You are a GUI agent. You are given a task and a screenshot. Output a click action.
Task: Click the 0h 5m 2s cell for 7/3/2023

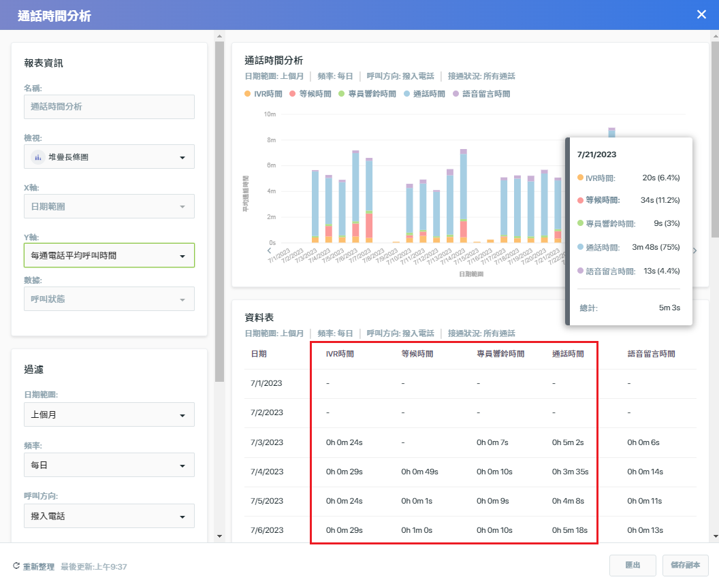pos(568,442)
